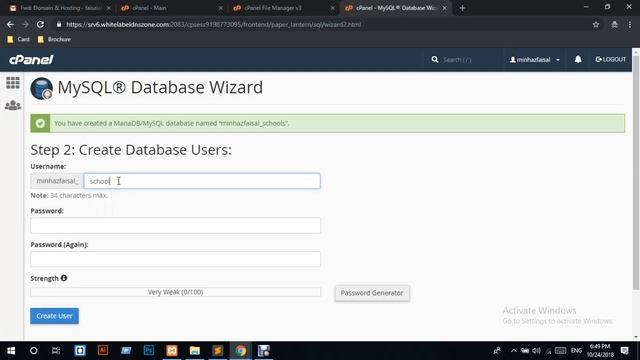The height and width of the screenshot is (360, 640).
Task: Open the notifications bell
Action: 578,60
